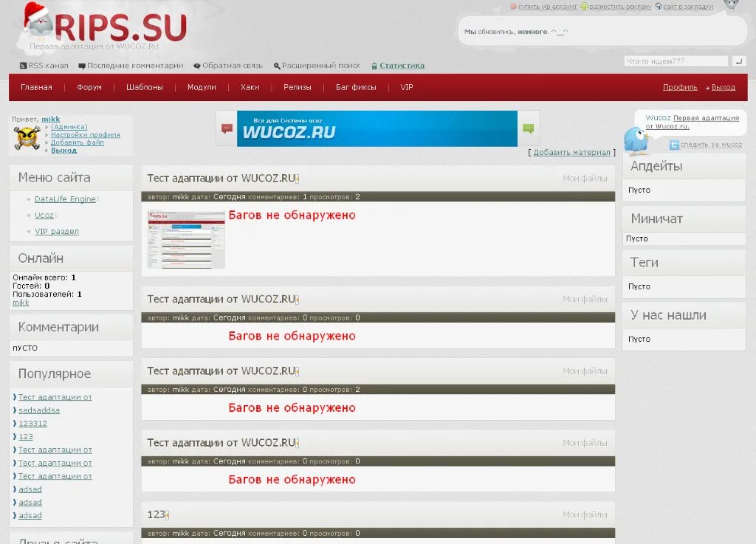The width and height of the screenshot is (756, 544).
Task: Click the arrow icon before the Выход link in the red bar
Action: (707, 88)
